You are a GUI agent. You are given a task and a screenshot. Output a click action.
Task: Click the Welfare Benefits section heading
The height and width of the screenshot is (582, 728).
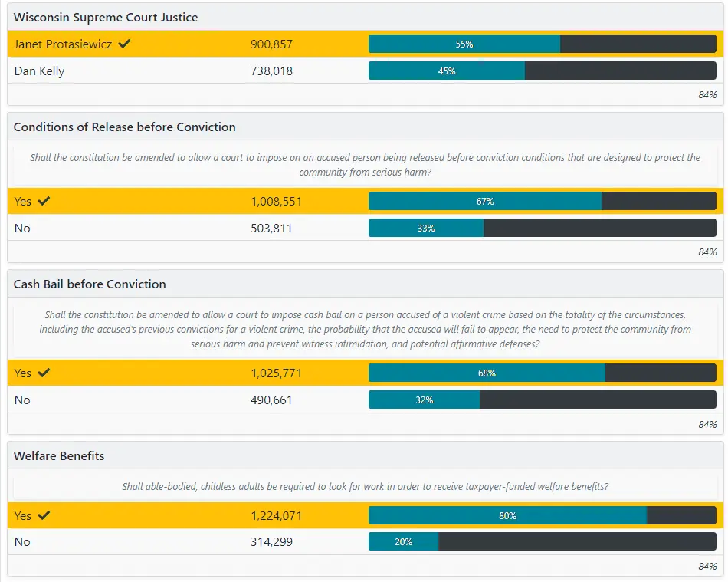59,456
